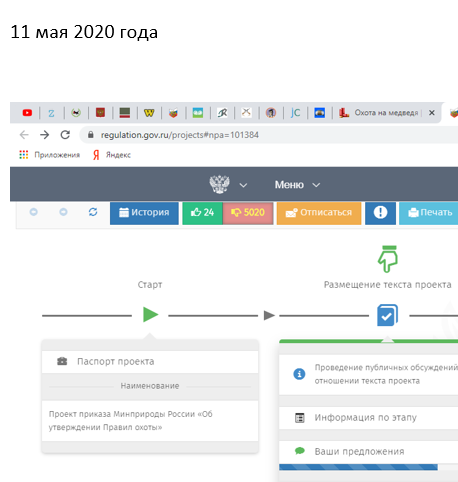Click the Размещение текста проекта stage label

pos(388,285)
